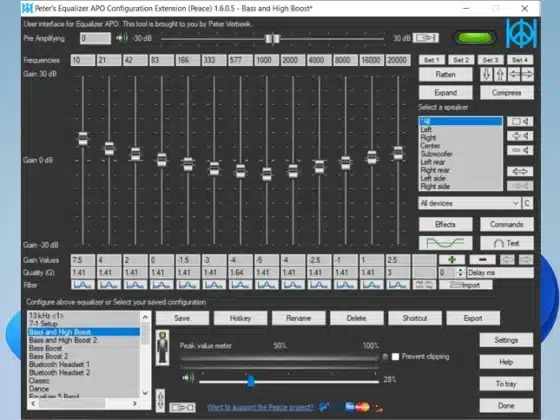Click the 1000 frequency input field
Image resolution: width=560 pixels, height=420 pixels.
click(266, 60)
